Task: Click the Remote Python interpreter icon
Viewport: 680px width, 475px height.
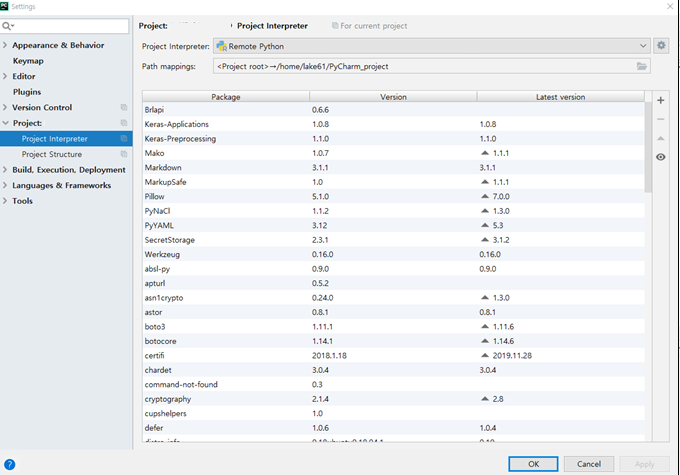Action: [x=222, y=46]
